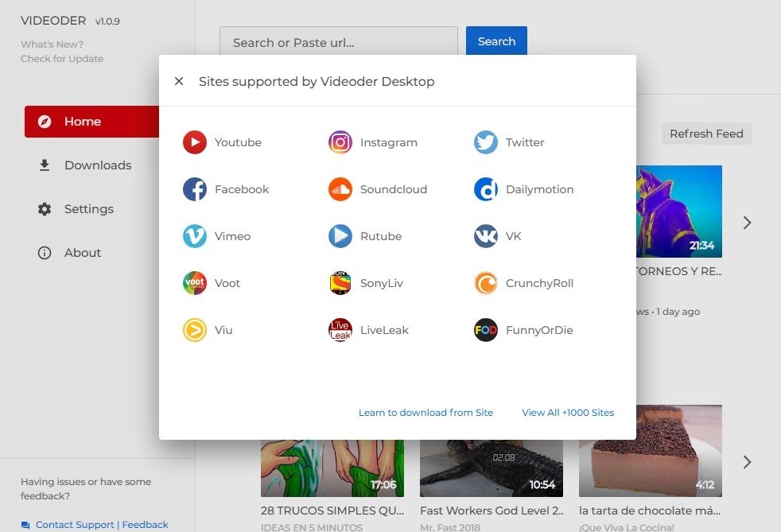Select the CrunchyRoll orange icon
This screenshot has width=781, height=532.
(x=486, y=283)
